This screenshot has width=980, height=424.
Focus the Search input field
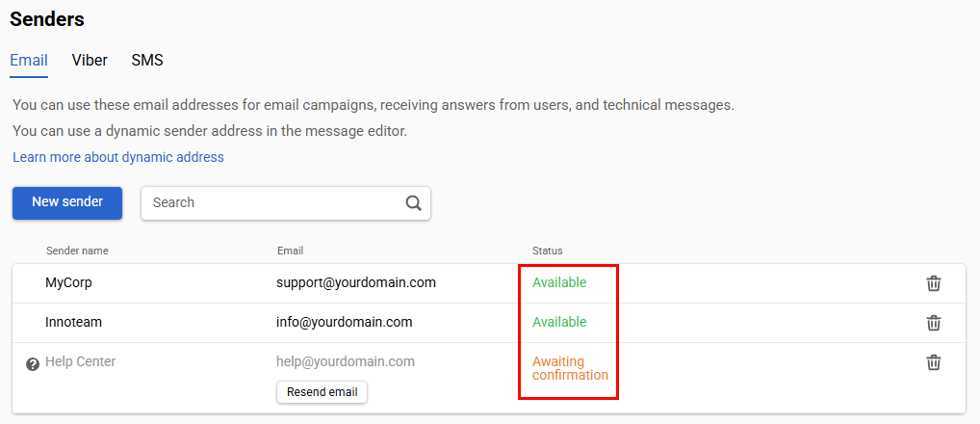click(x=286, y=202)
